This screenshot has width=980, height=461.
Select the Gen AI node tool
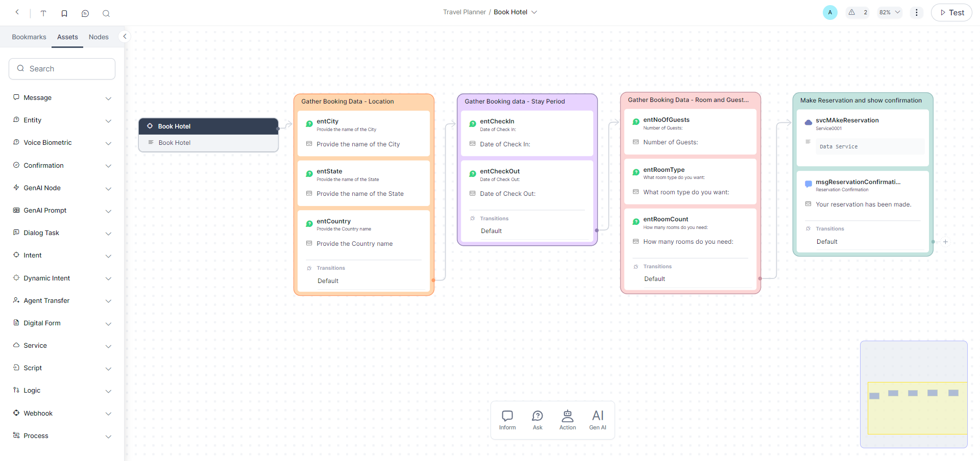click(x=598, y=420)
